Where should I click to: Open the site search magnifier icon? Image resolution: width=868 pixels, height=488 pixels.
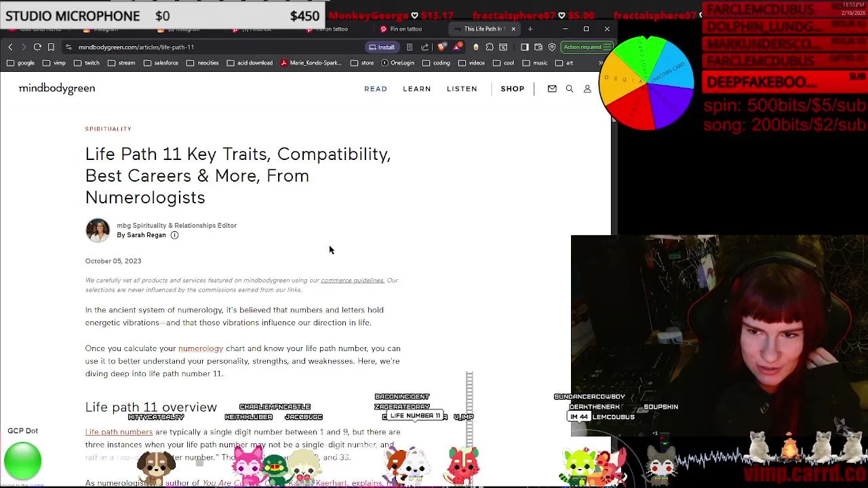click(570, 89)
